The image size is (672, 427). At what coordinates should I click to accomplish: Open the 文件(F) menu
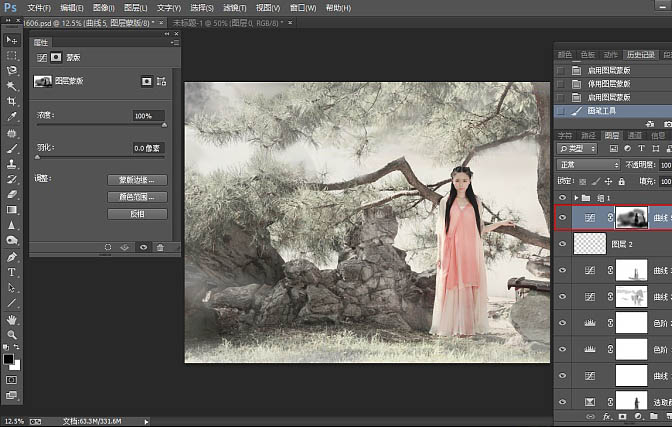(x=39, y=8)
